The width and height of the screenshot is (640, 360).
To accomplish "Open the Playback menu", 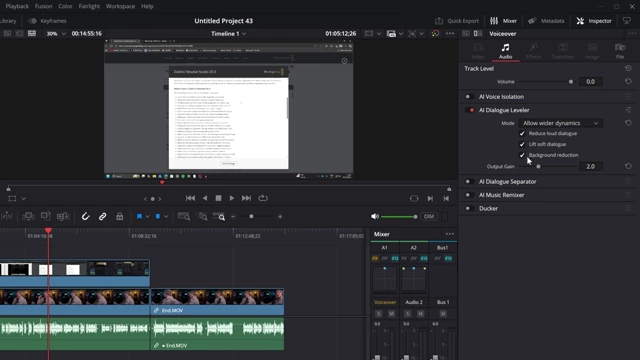I will 17,6.
